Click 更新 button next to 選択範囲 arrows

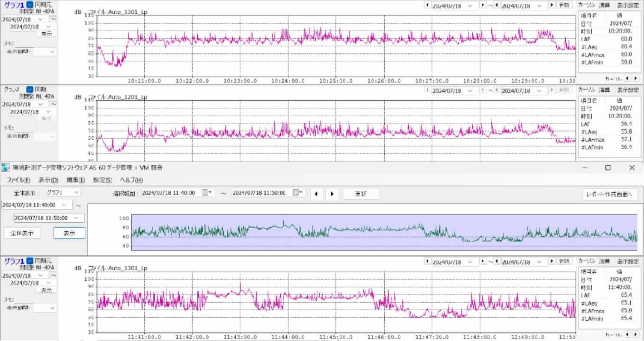(361, 194)
